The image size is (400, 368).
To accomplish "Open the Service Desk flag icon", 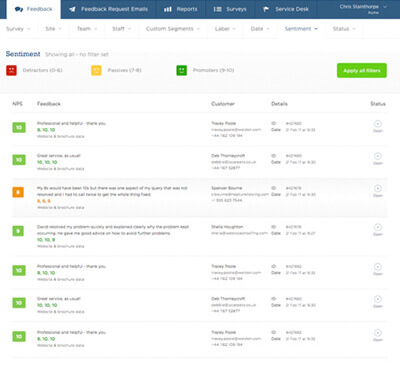I will [x=266, y=9].
